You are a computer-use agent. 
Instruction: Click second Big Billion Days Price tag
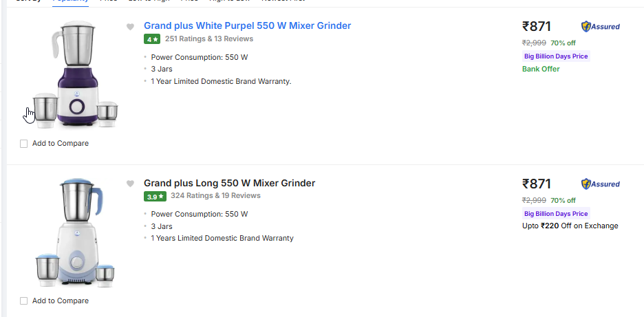pos(556,214)
